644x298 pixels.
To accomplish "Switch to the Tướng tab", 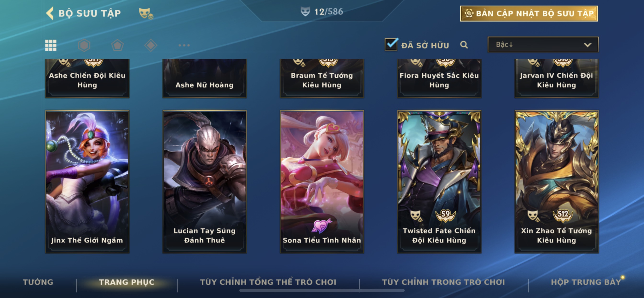I will point(38,282).
